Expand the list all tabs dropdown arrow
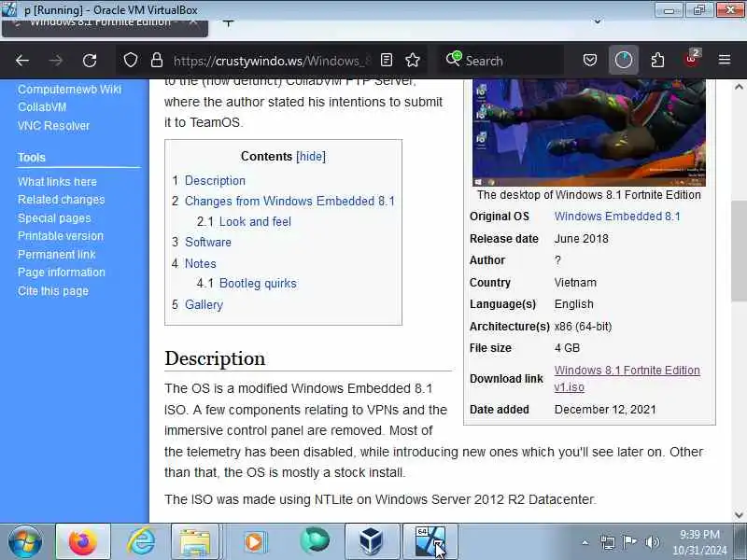Viewport: 747px width, 560px height. point(598,21)
